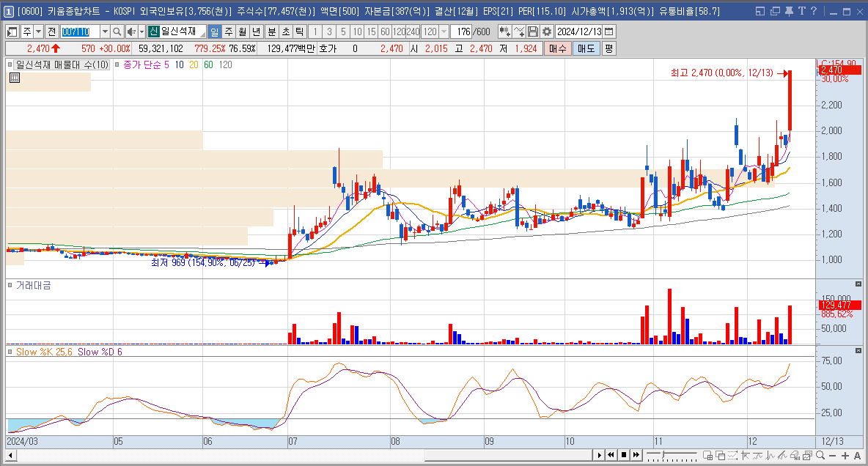Click the pin window icon in title bar

pos(790,11)
